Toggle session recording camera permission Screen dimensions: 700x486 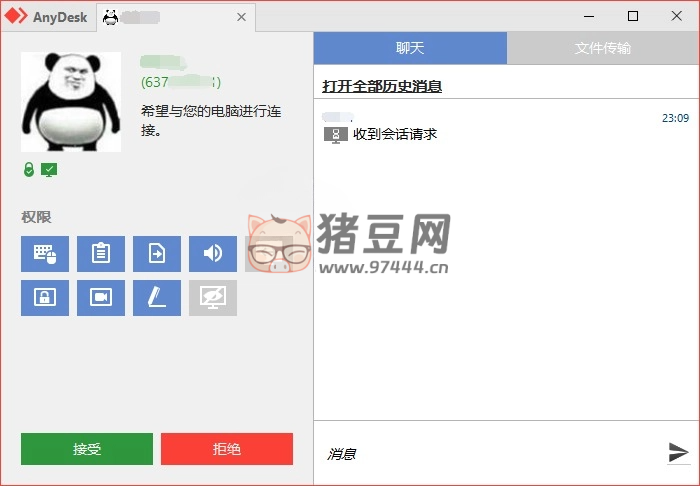101,298
